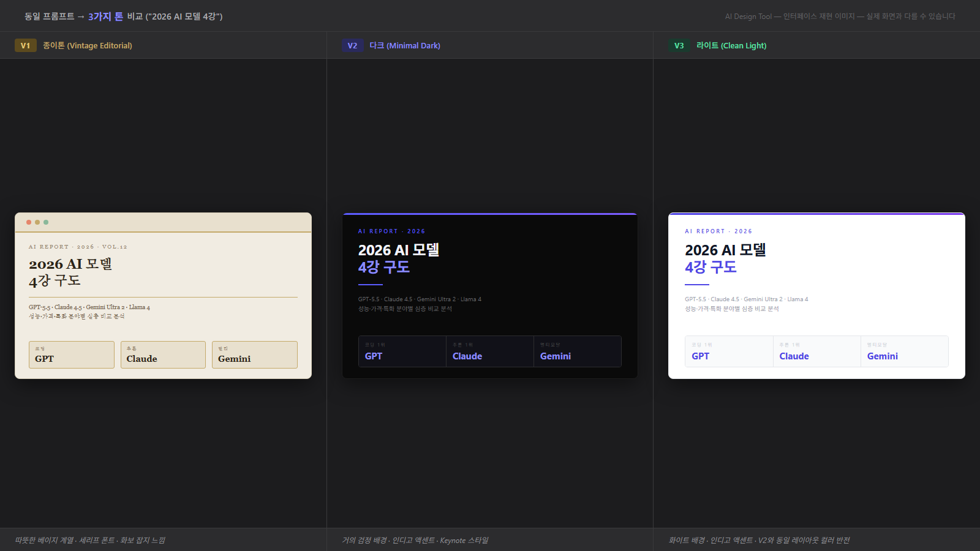Open the GPT tile in the beige vintage card
The width and height of the screenshot is (980, 551).
[x=72, y=354]
